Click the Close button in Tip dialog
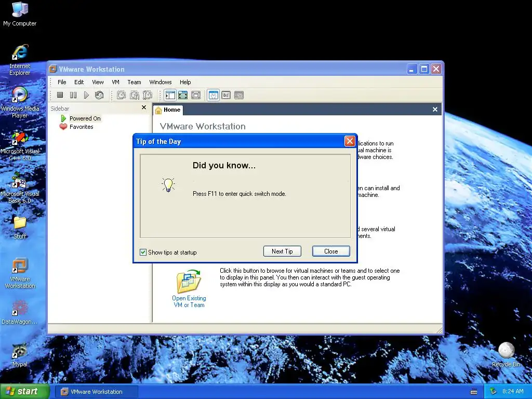This screenshot has height=399, width=532. [x=331, y=251]
